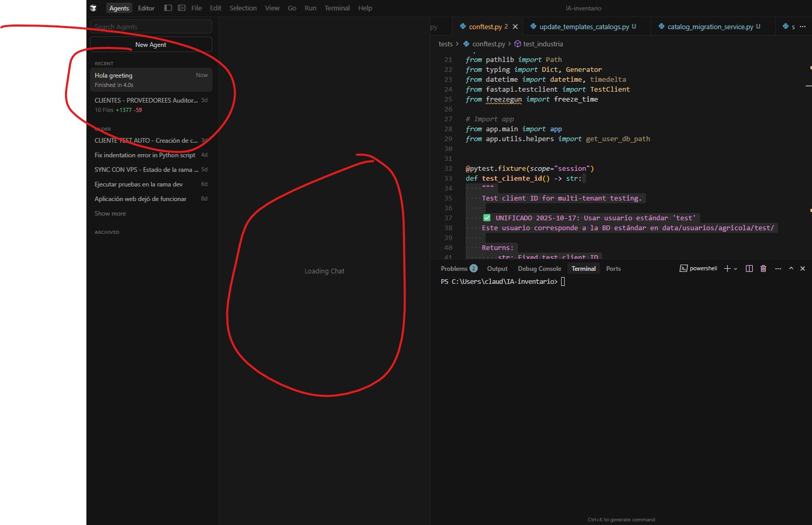Screen dimensions: 812x525
Task: Click '@pytest.fixture' decorator text
Action: (496, 169)
